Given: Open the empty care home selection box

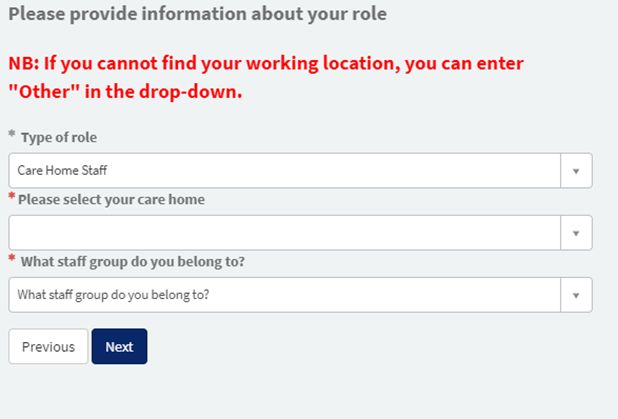Looking at the screenshot, I should pyautogui.click(x=300, y=233).
